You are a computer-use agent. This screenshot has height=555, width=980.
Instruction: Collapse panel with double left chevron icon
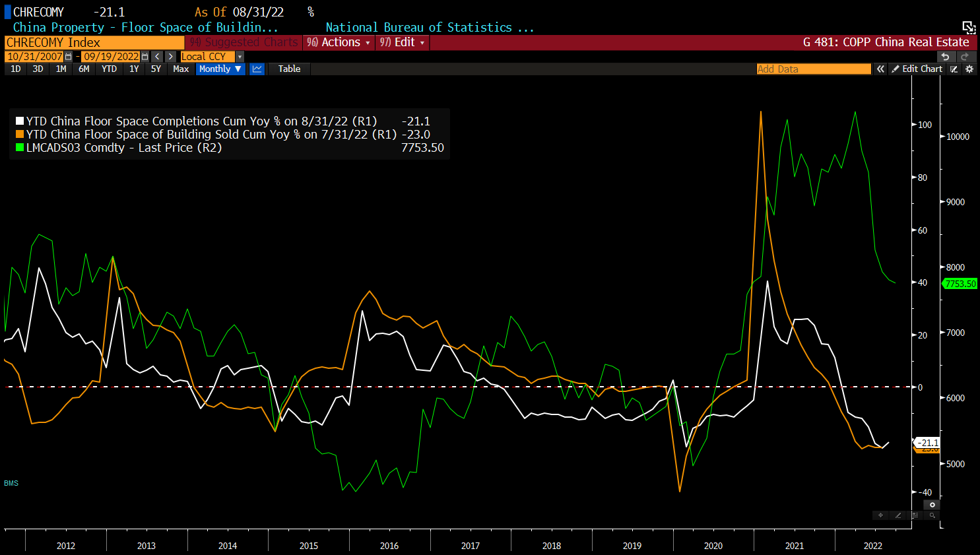point(880,69)
